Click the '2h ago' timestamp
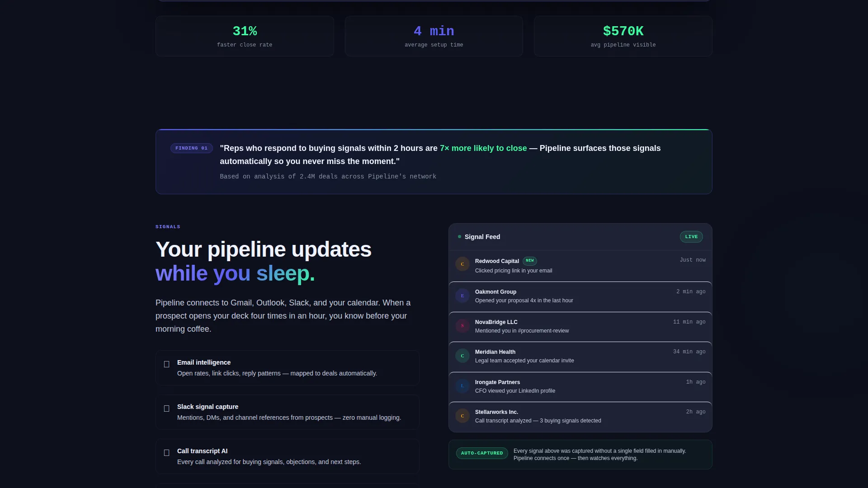The height and width of the screenshot is (488, 868). (x=696, y=412)
